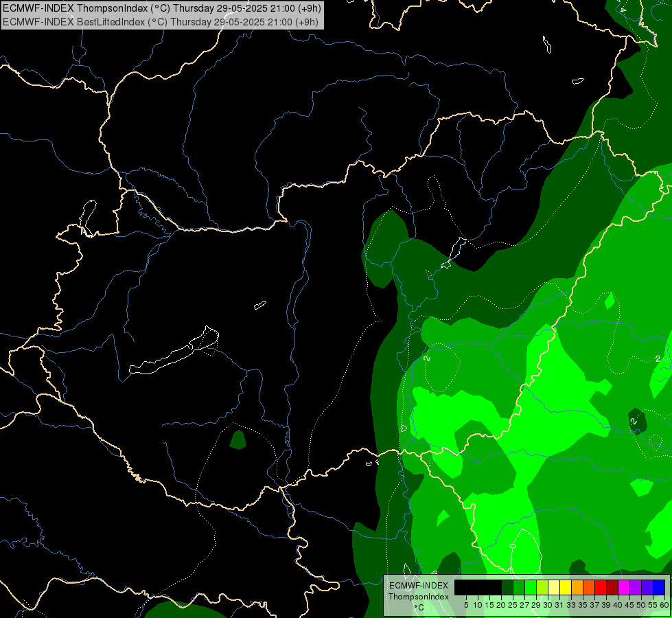The height and width of the screenshot is (618, 672).
Task: Click the yellow-green 29–30 legend swatch
Action: (542, 587)
